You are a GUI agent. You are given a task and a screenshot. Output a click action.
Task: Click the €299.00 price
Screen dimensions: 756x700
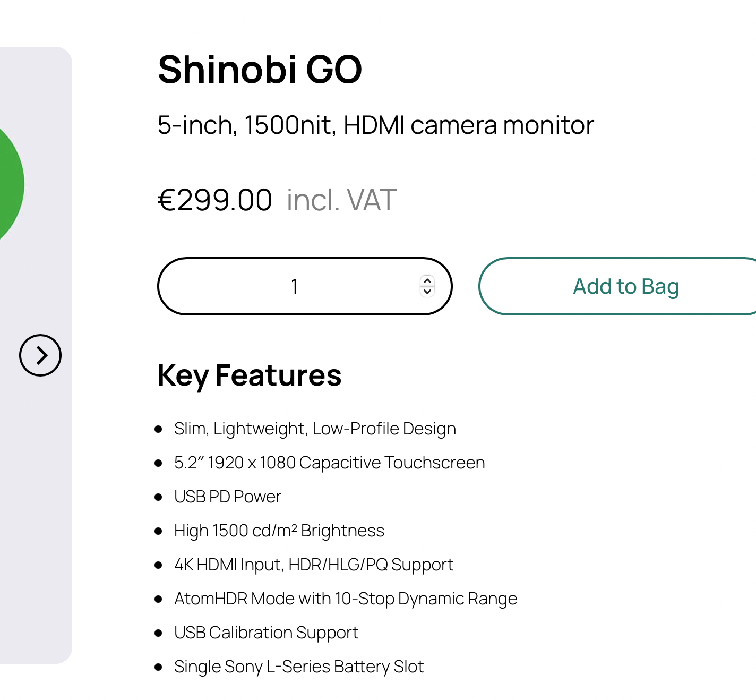tap(215, 200)
